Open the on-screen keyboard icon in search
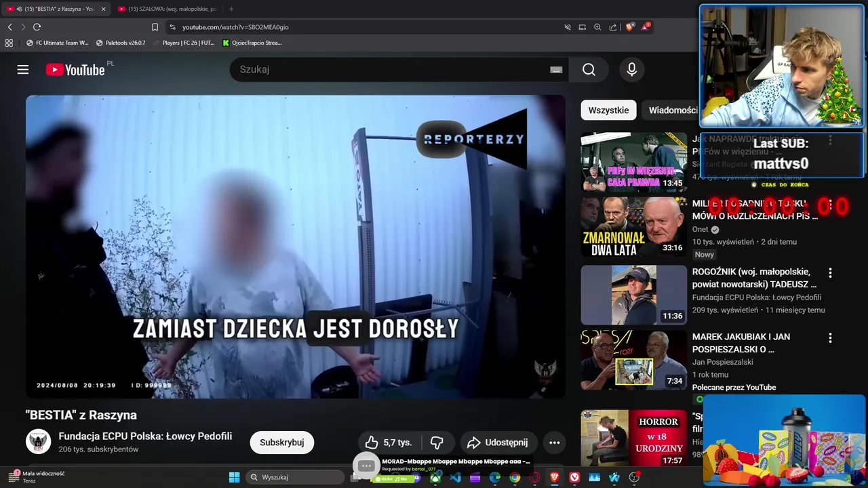 click(x=556, y=70)
